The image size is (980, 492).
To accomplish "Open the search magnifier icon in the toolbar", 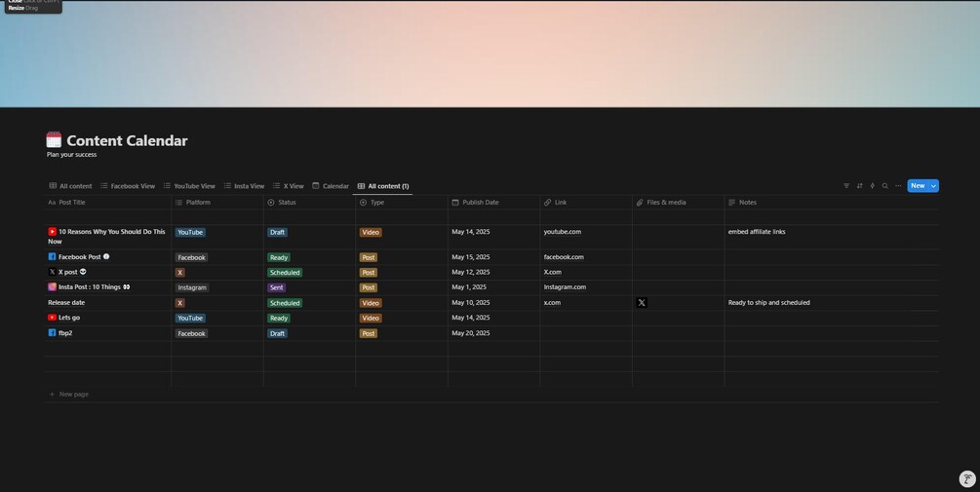I will pos(885,186).
